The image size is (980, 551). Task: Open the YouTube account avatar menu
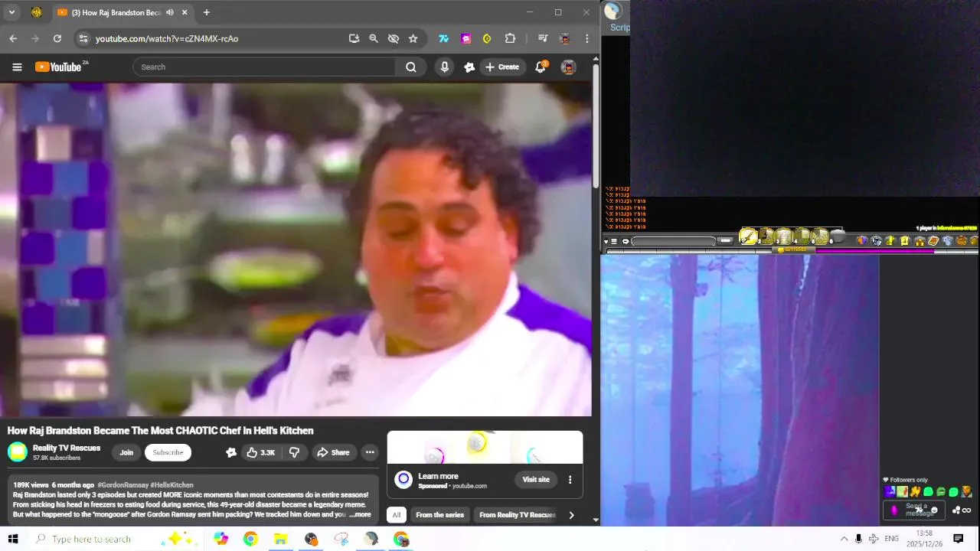coord(568,67)
